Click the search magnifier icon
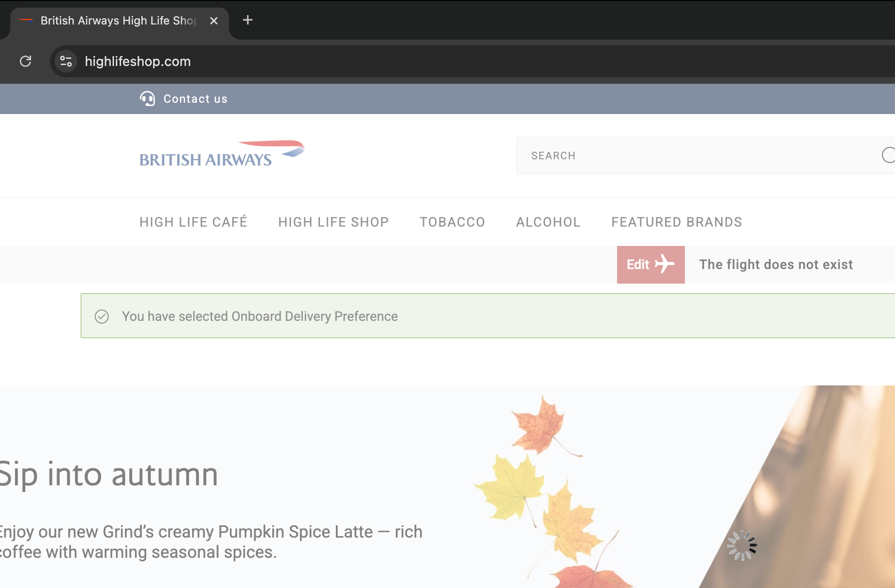The height and width of the screenshot is (588, 895). pos(887,155)
